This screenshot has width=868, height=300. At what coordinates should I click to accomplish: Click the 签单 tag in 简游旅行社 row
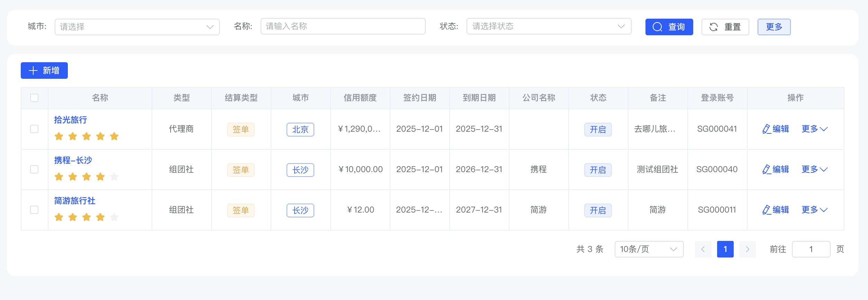[x=241, y=210]
